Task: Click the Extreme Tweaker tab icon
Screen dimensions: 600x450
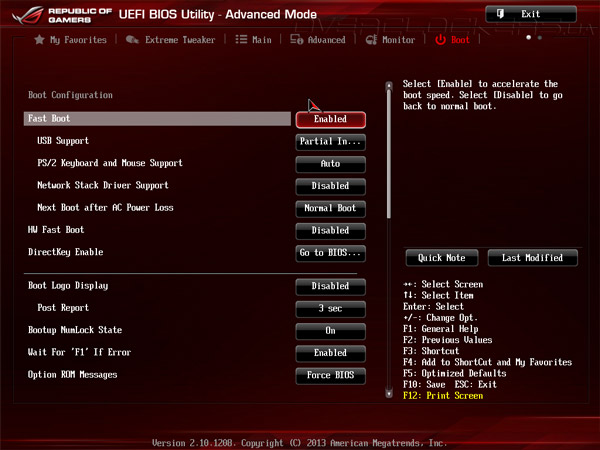Action: tap(132, 39)
